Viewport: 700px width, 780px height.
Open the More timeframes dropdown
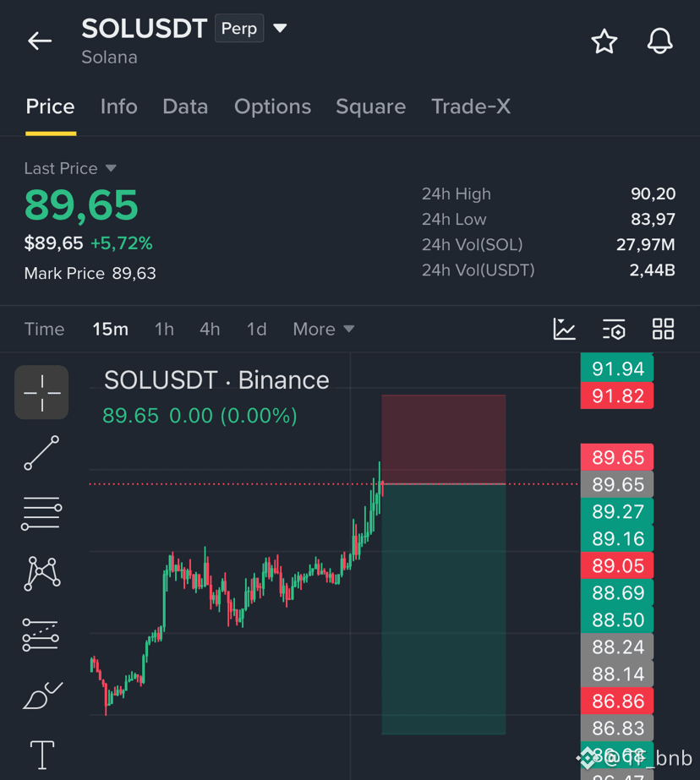[x=324, y=330]
